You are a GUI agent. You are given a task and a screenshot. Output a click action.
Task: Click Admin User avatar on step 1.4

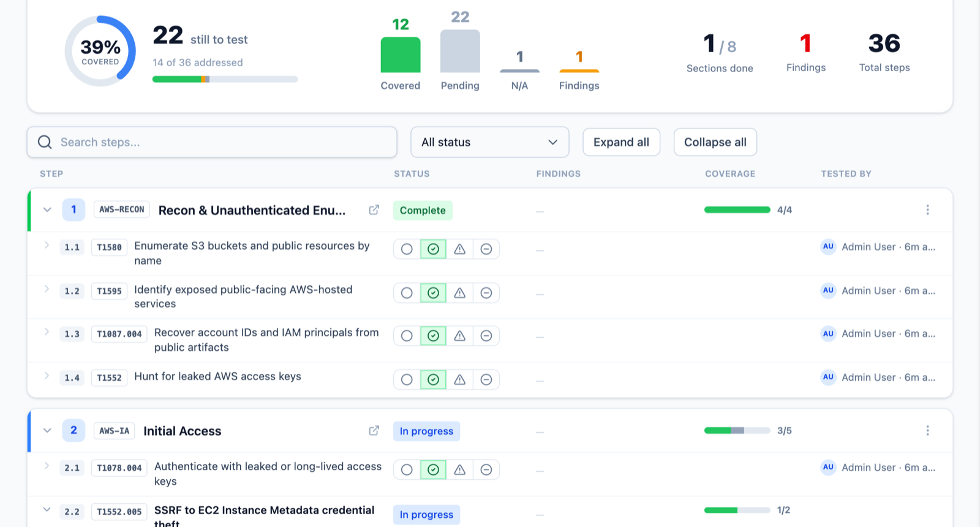(x=828, y=378)
